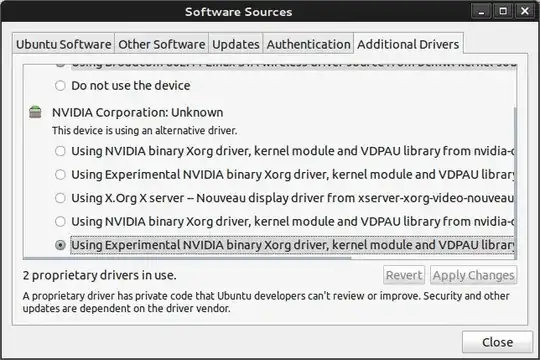Click the horizontal scrollbar under driver list
The height and width of the screenshot is (360, 540).
coord(188,258)
